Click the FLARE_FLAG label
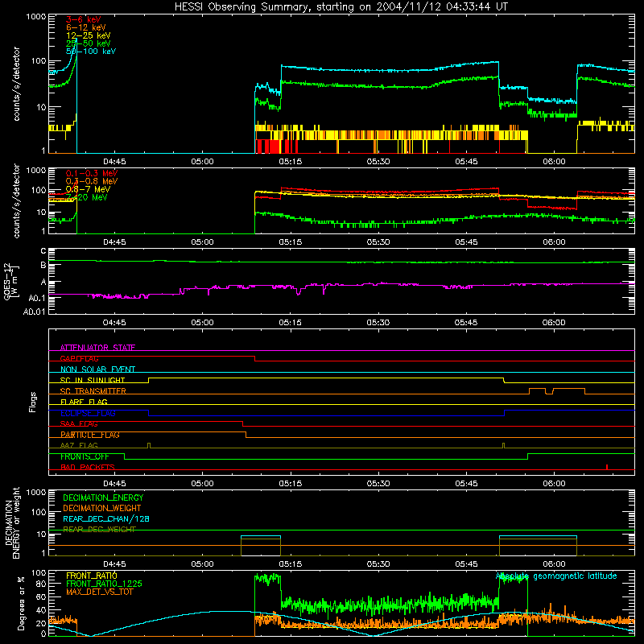 point(84,402)
